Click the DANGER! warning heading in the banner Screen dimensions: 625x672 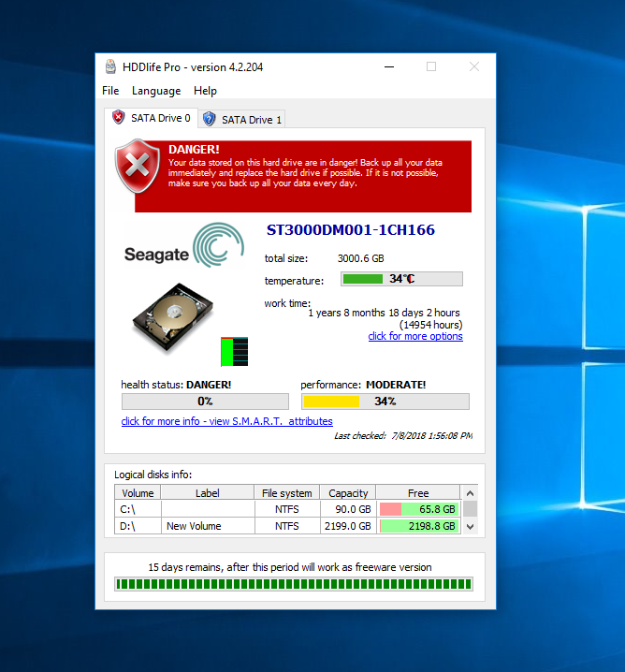pos(194,150)
